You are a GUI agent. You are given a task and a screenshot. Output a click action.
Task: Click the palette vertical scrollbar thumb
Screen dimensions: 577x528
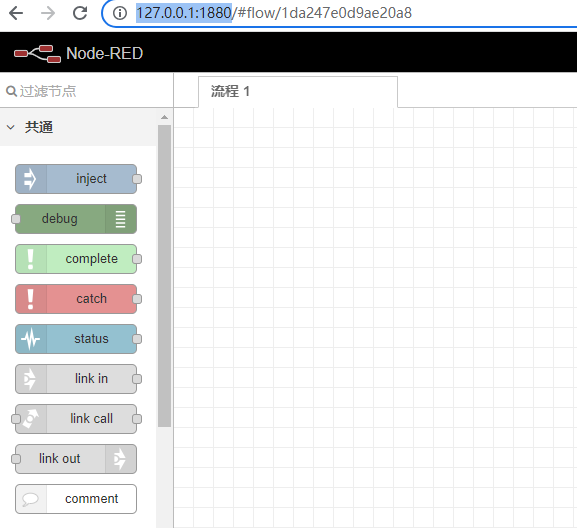coord(164,276)
